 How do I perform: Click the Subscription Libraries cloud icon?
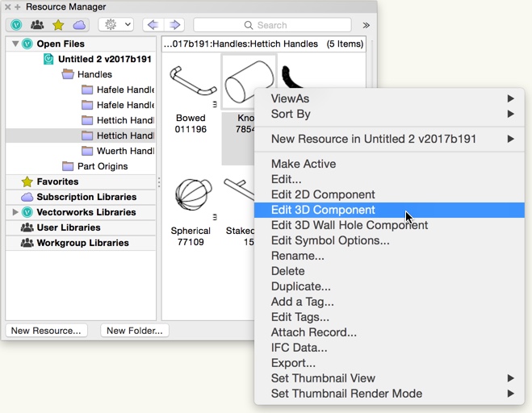coord(27,197)
